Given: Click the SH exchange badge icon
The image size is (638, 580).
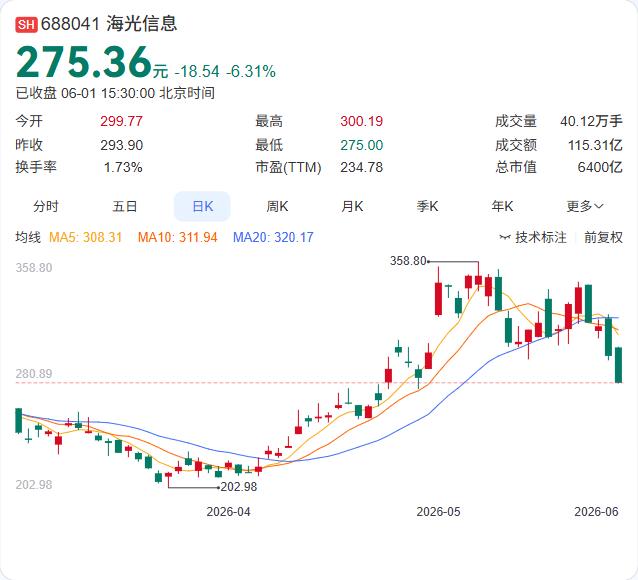Looking at the screenshot, I should (26, 24).
